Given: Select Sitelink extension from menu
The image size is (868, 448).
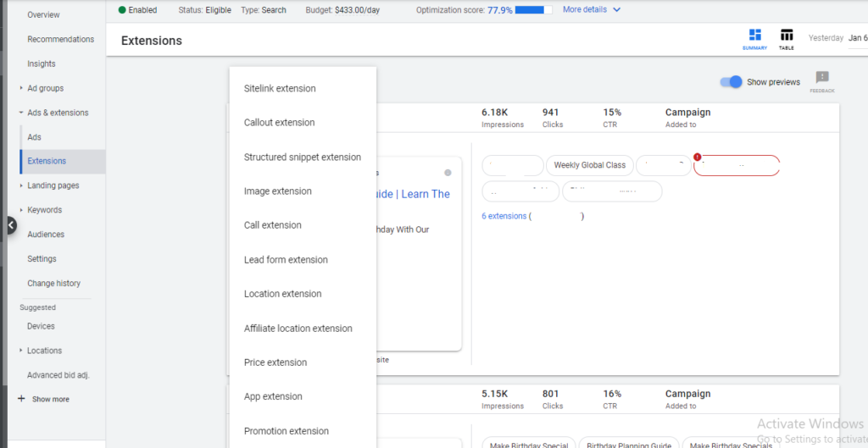Looking at the screenshot, I should click(x=280, y=88).
